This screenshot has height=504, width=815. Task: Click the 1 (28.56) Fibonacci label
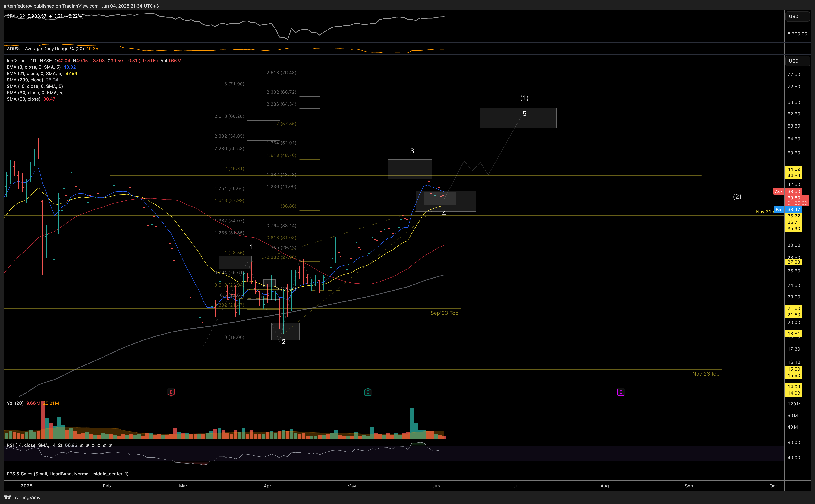(234, 253)
